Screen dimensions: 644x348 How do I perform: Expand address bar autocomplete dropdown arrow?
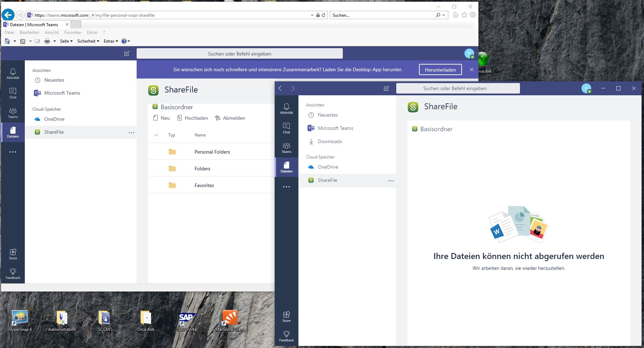tap(312, 15)
